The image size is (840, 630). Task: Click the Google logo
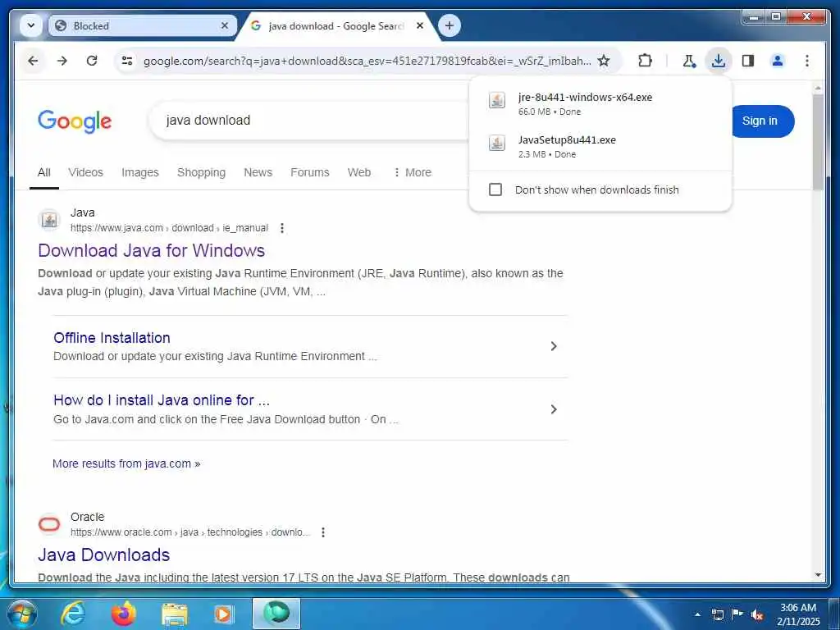(x=75, y=121)
